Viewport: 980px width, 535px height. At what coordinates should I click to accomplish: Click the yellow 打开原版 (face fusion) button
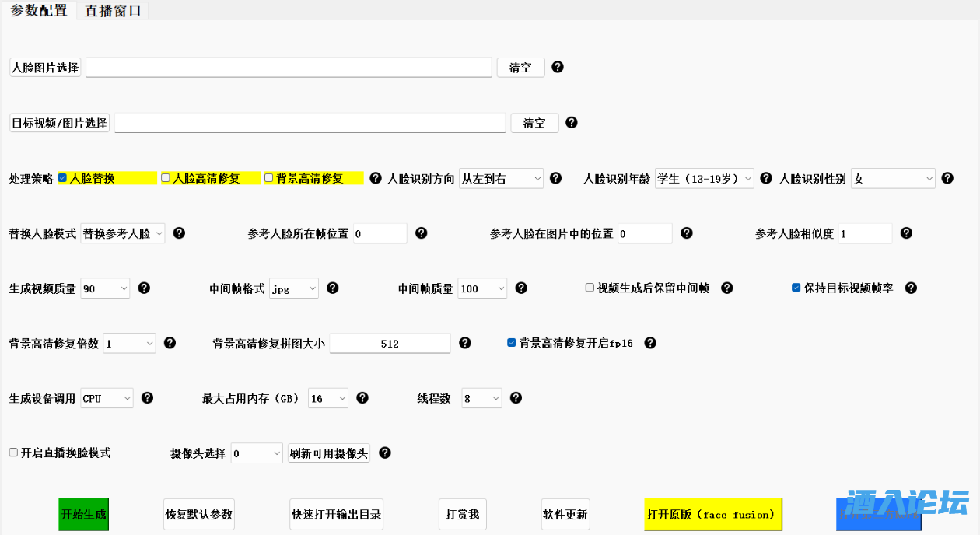point(712,515)
